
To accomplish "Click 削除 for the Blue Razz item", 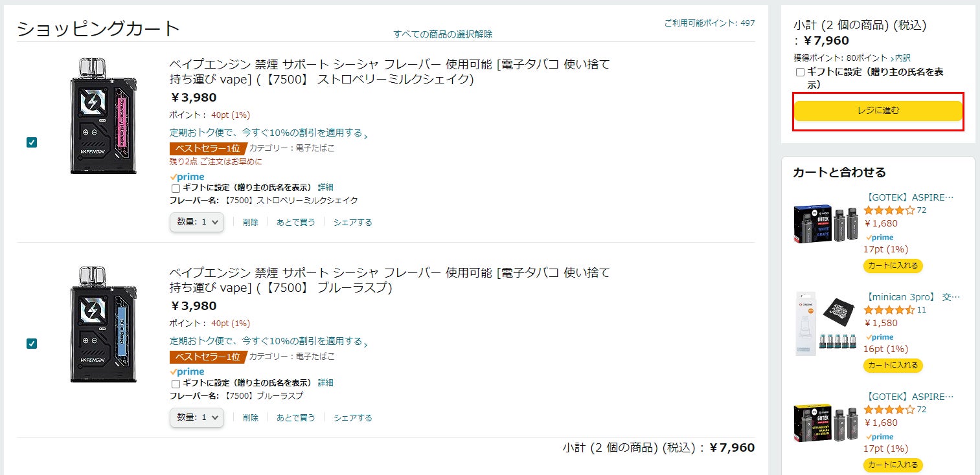I will click(x=251, y=418).
